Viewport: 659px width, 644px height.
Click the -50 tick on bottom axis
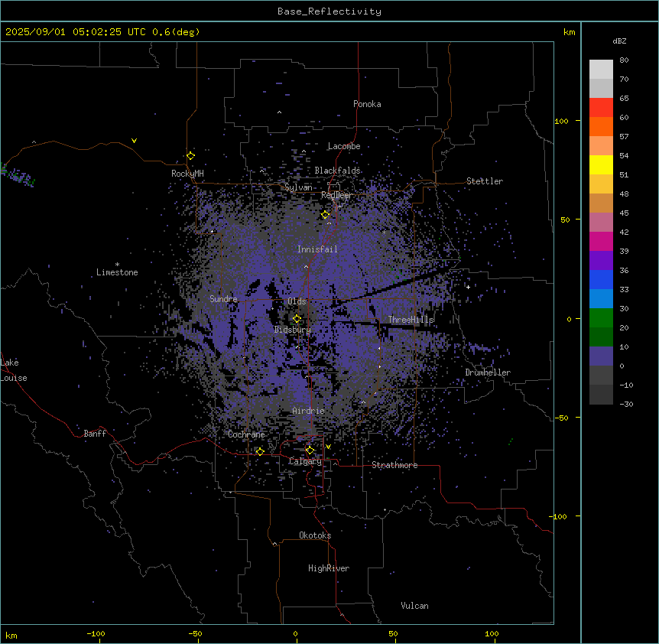[x=195, y=633]
